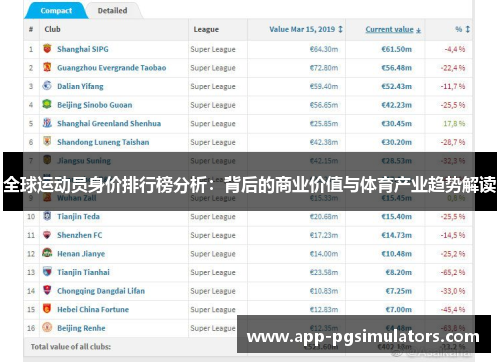Open the Beijing Sinobo Guoan link

click(x=95, y=105)
